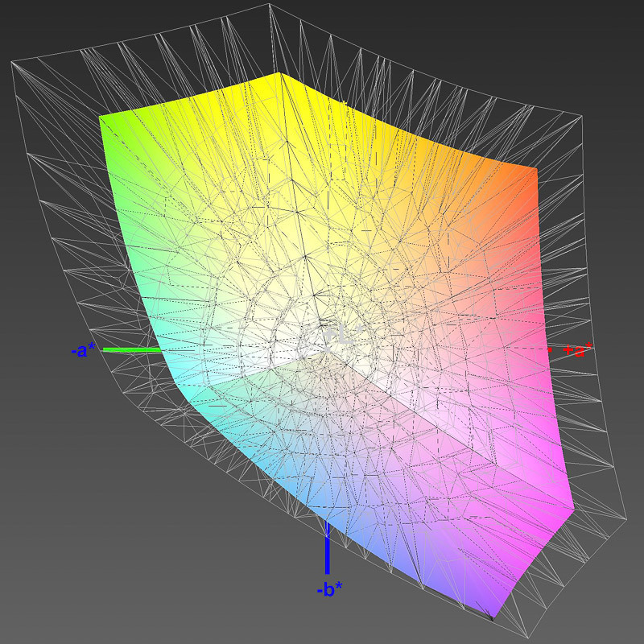Click the red "+a*" axis label
The image size is (644, 644).
[578, 350]
